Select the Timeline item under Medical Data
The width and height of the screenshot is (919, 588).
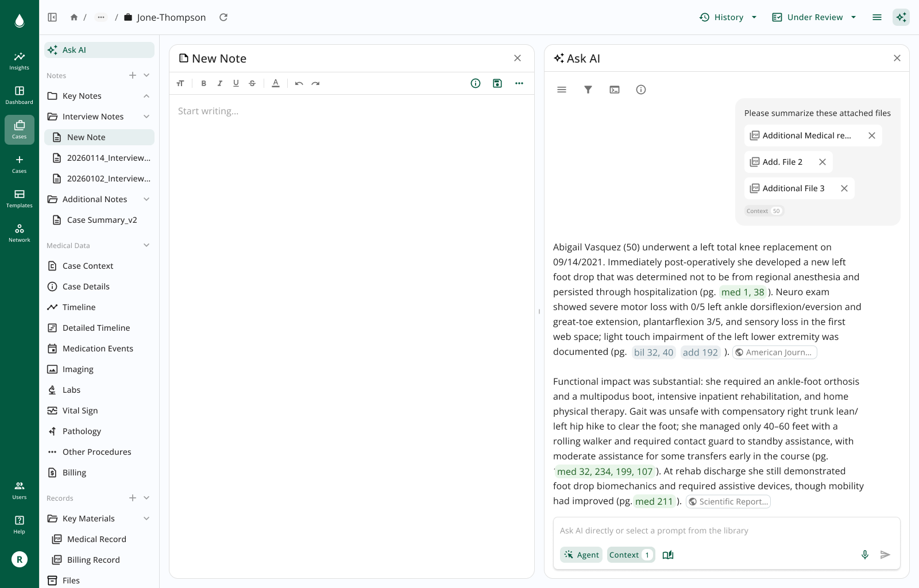click(78, 307)
